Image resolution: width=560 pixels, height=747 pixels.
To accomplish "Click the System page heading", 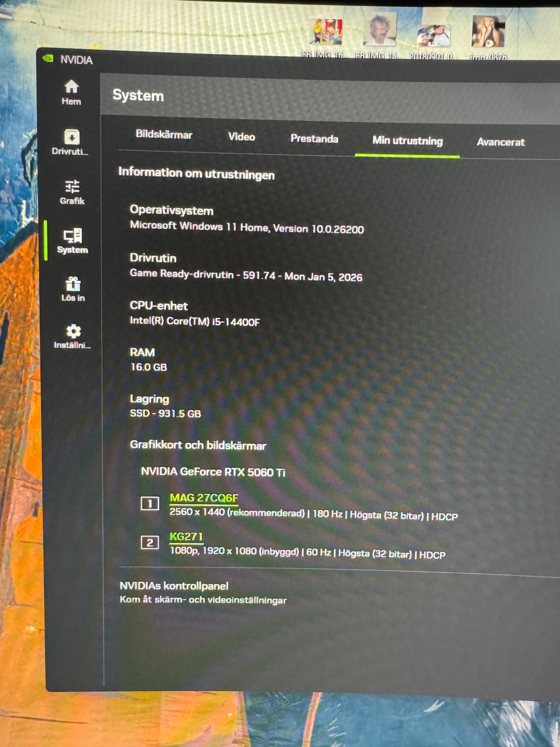I will [x=138, y=95].
